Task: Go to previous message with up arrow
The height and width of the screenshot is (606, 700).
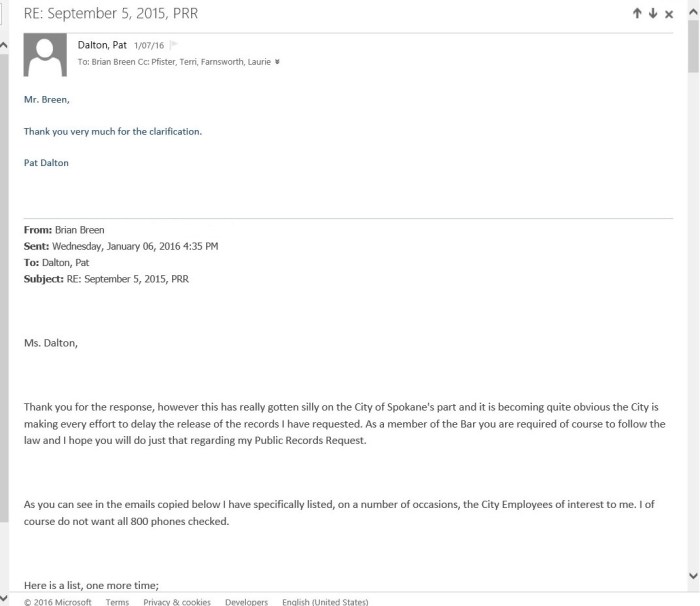Action: point(637,13)
